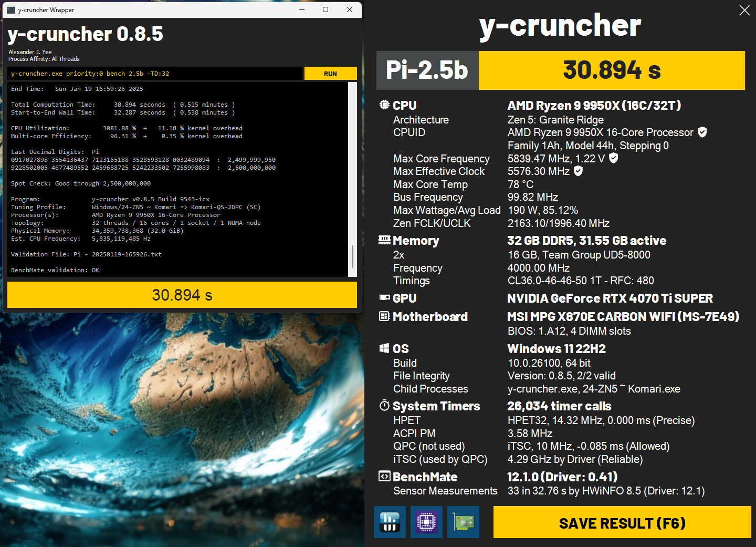Click '2163.10/1996.40 MHz' FCLK value
This screenshot has width=756, height=547.
pos(559,223)
